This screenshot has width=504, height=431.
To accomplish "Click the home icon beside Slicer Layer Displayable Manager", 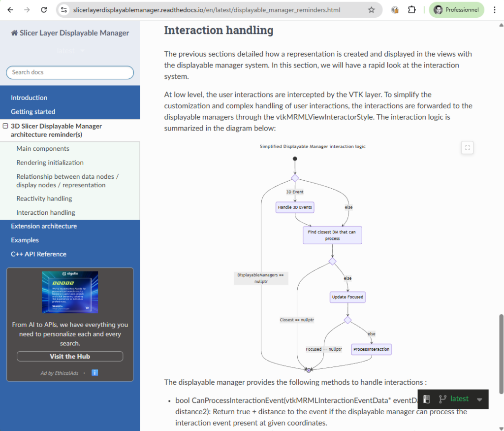I will pyautogui.click(x=14, y=33).
